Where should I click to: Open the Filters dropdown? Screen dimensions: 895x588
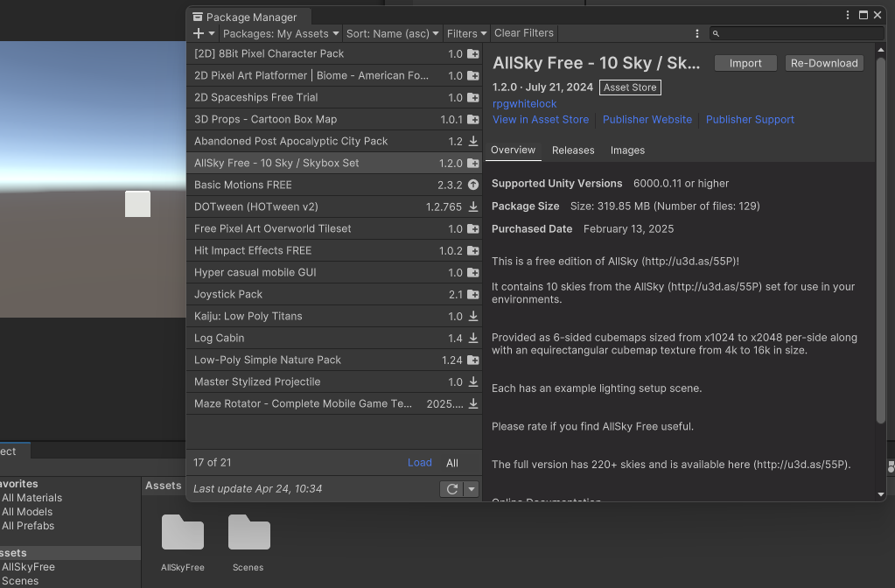[466, 33]
